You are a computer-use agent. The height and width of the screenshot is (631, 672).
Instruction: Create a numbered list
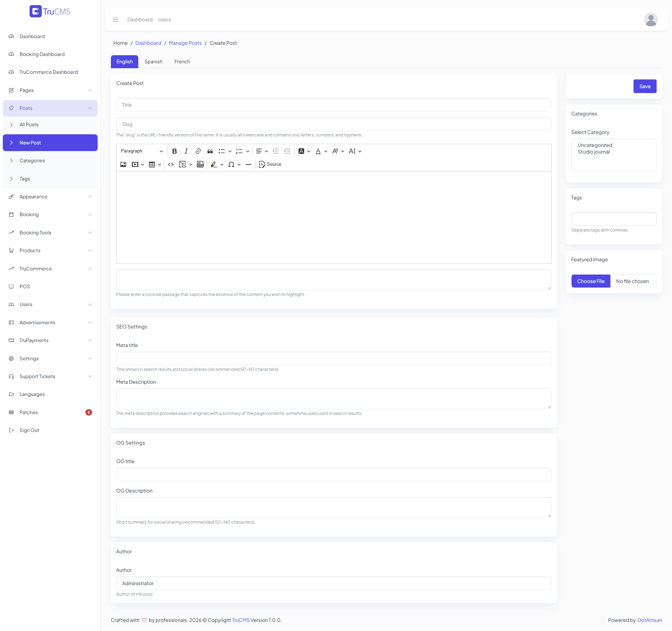(239, 151)
